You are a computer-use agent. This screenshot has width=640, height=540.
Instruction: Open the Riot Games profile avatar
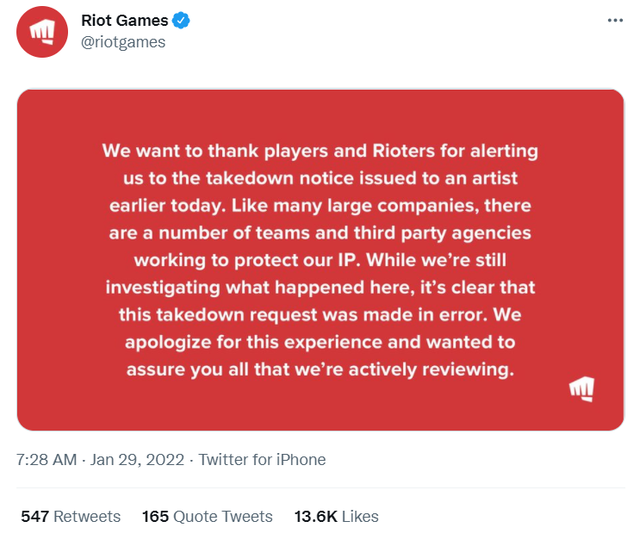(x=42, y=31)
